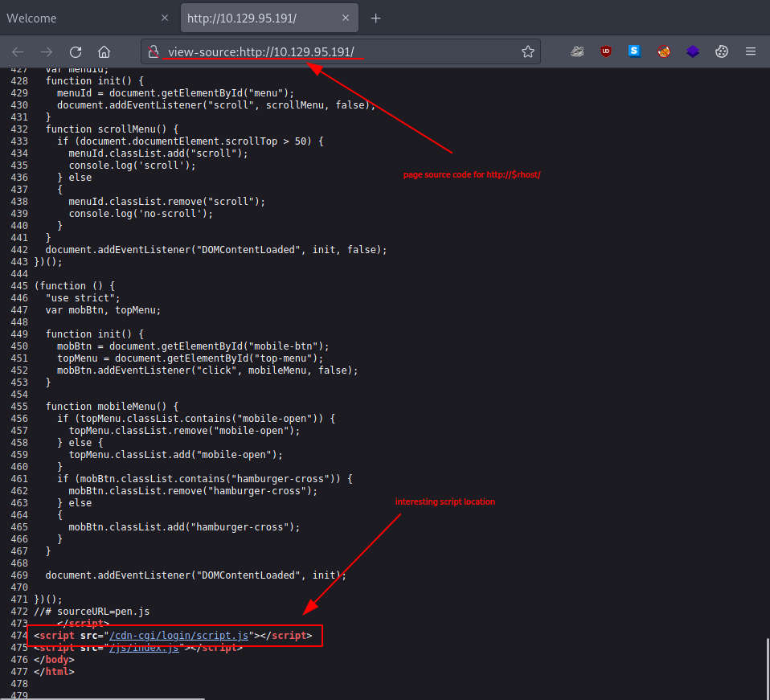
Task: Open the Firefox application menu
Action: pyautogui.click(x=751, y=51)
